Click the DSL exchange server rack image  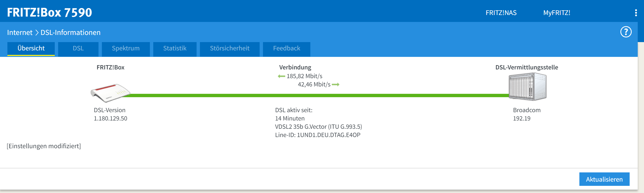click(528, 86)
